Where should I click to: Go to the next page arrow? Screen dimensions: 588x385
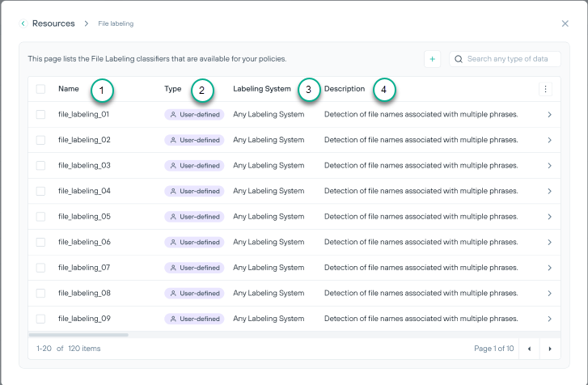(x=550, y=349)
